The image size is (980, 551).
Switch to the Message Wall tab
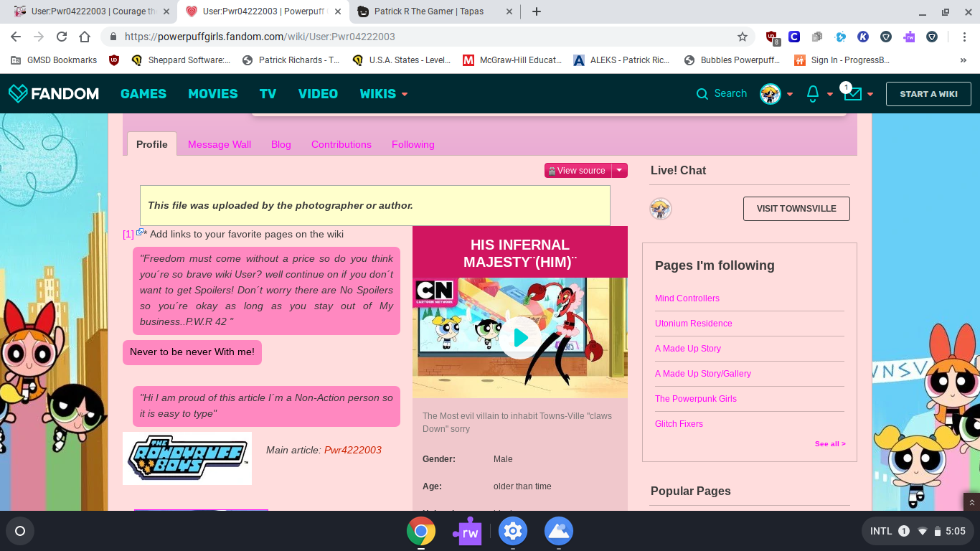click(x=220, y=144)
